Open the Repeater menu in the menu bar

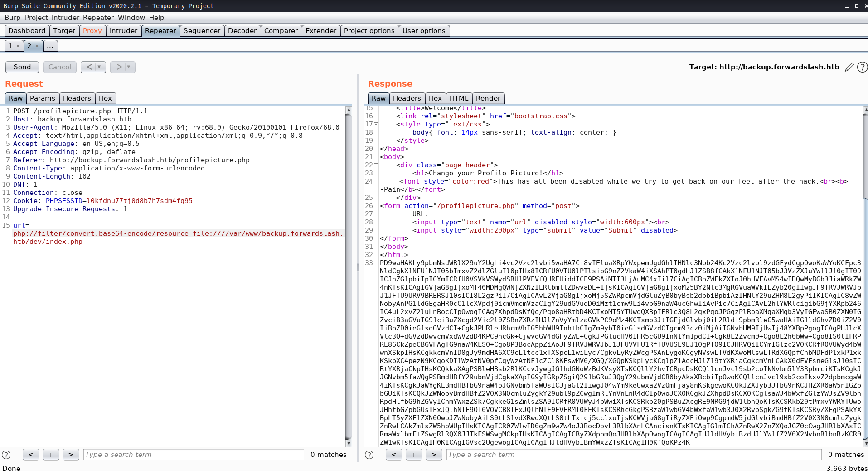(x=98, y=18)
